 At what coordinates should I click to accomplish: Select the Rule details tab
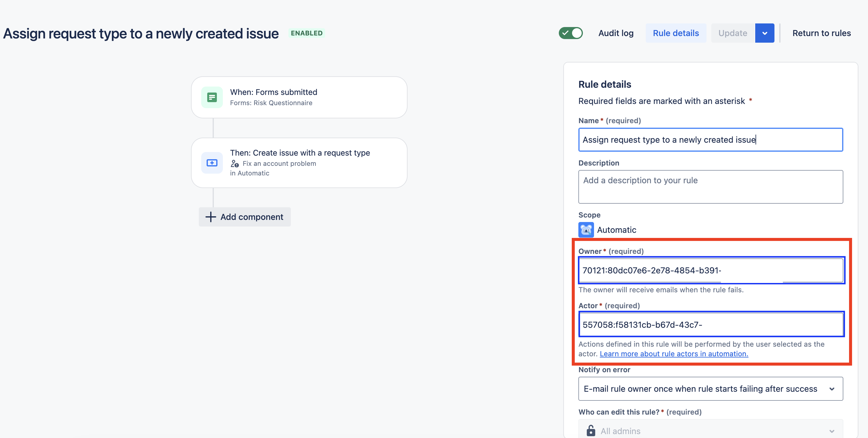coord(676,33)
